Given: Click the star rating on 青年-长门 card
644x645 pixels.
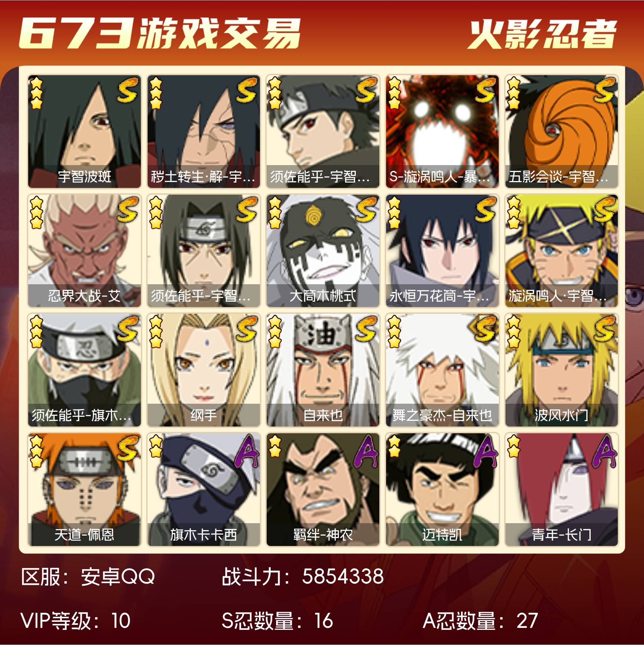Looking at the screenshot, I should coord(514,446).
